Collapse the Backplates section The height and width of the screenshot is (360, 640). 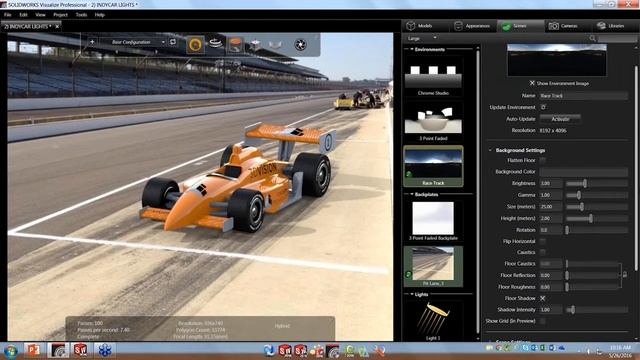point(412,194)
